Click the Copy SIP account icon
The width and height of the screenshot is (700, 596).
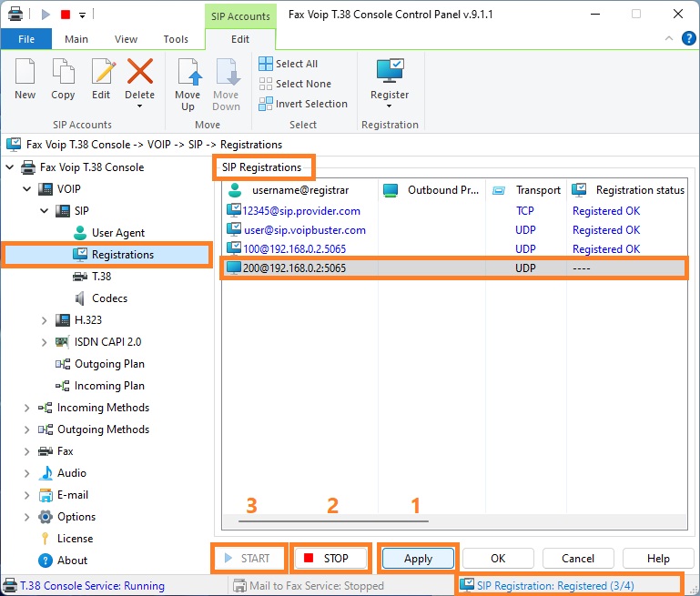point(63,71)
